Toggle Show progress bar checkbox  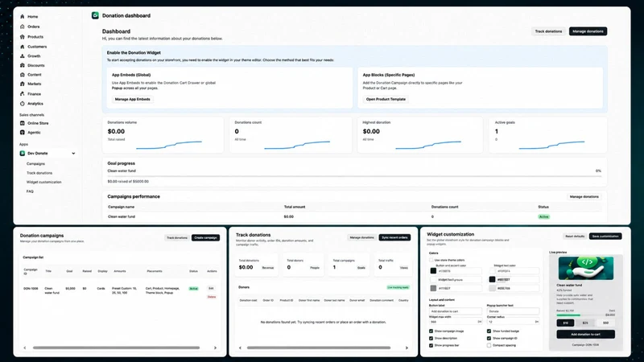pyautogui.click(x=431, y=345)
